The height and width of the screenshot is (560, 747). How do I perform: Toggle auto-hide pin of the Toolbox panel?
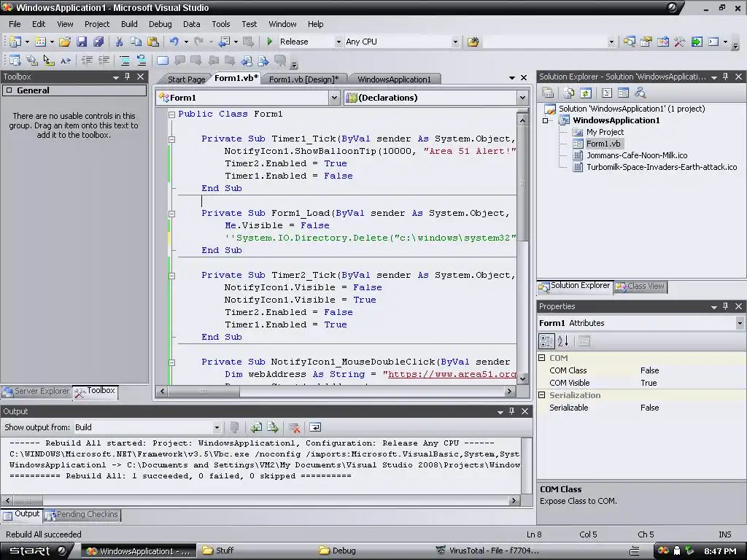click(127, 77)
